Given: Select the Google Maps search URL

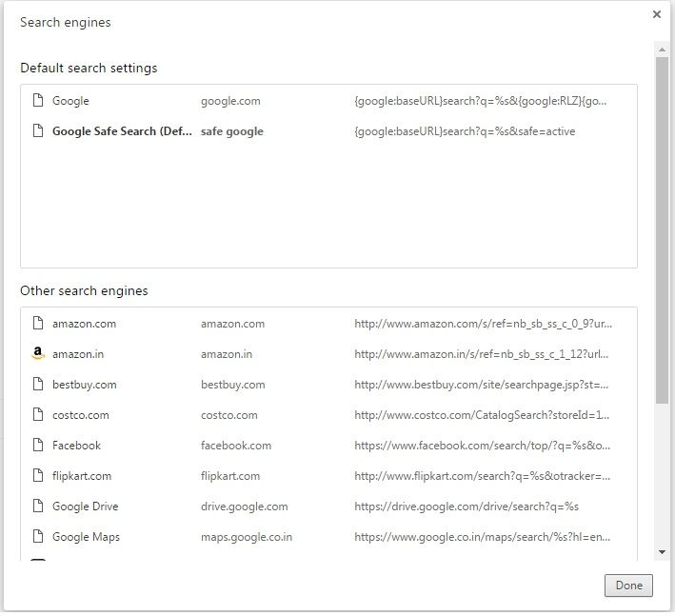Looking at the screenshot, I should (483, 537).
